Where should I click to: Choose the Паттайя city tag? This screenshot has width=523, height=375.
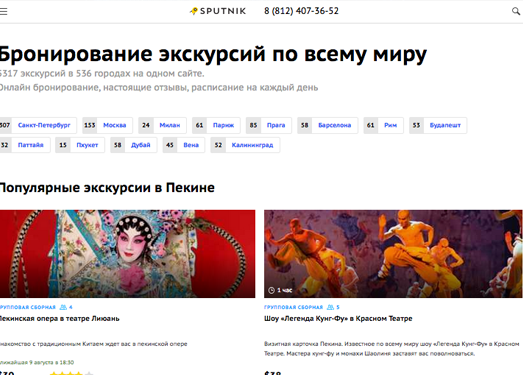25,145
